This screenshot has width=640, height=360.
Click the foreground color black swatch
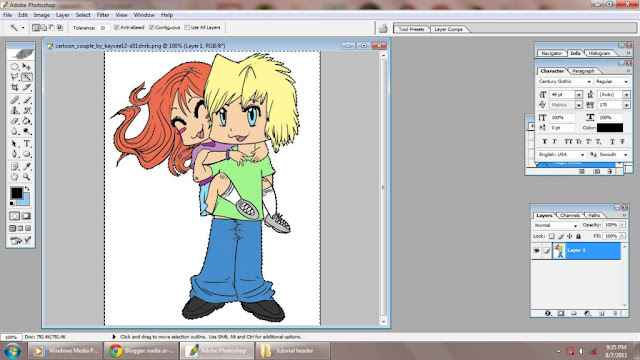coord(16,192)
